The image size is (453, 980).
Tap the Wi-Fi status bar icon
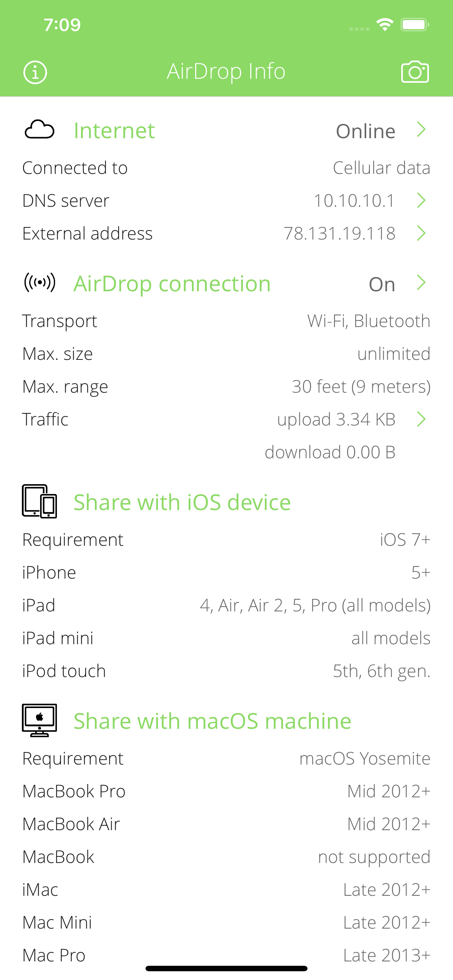coord(384,25)
